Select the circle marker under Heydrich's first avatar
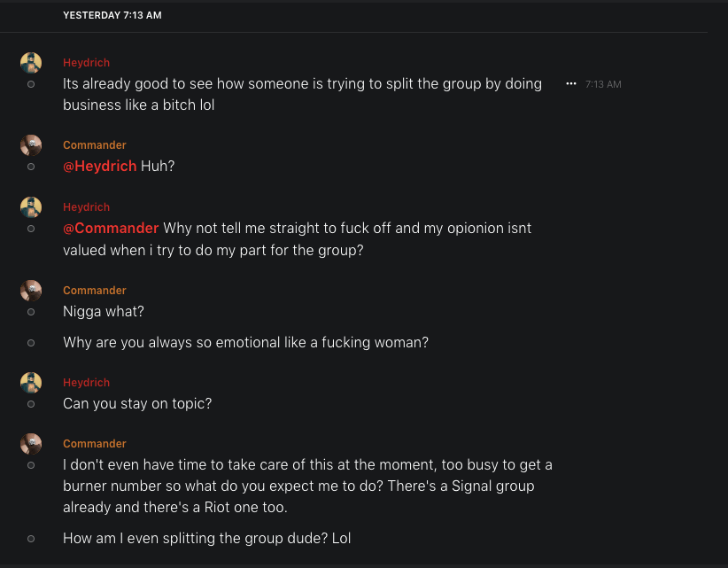Viewport: 728px width, 568px height. (31, 84)
